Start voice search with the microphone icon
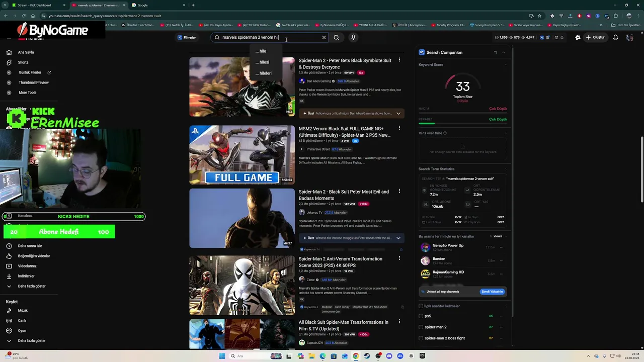The image size is (644, 362). pos(353,37)
